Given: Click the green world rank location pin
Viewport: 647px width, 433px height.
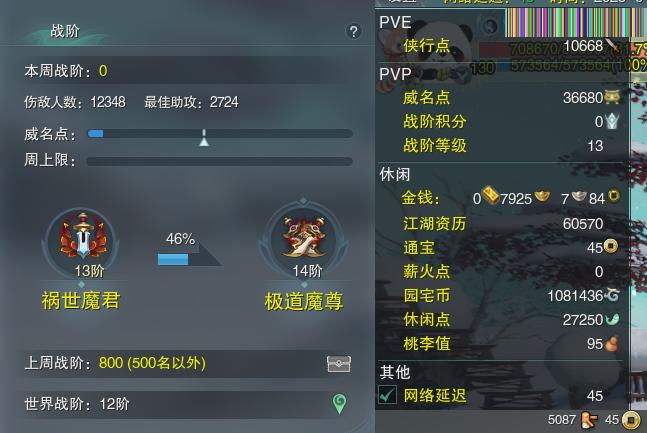Looking at the screenshot, I should 339,403.
